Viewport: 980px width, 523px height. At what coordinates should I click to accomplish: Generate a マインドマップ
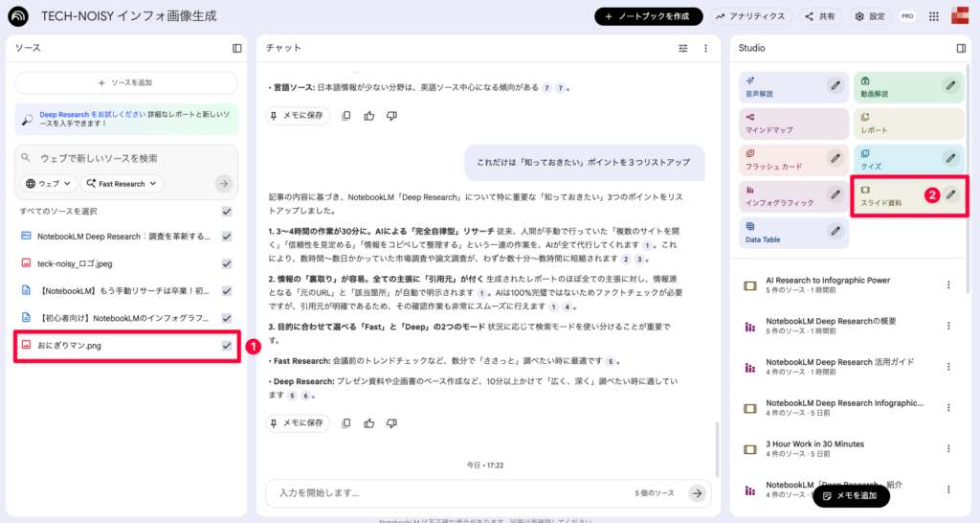[793, 124]
